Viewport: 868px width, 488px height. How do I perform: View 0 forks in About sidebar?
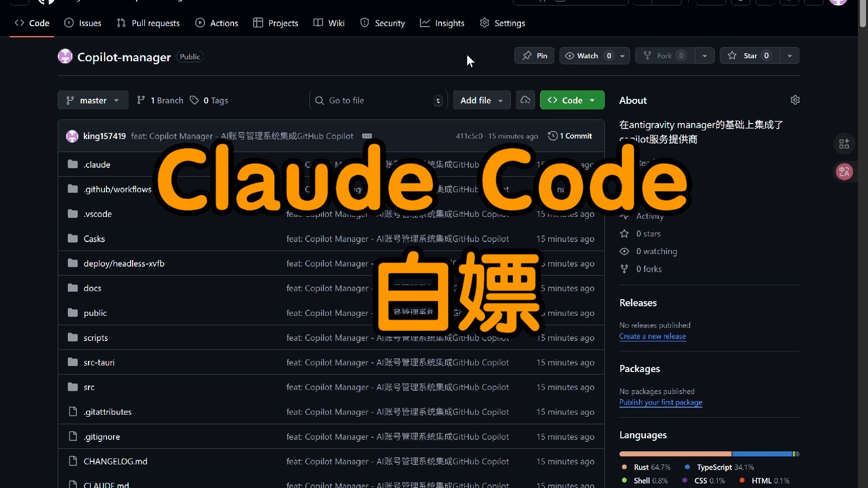[x=642, y=269]
